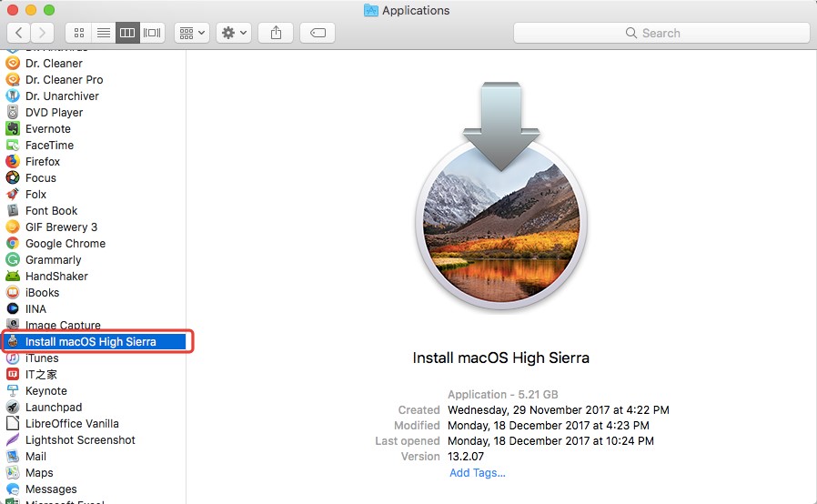
Task: Click the Edit Tags toolbar button
Action: coord(318,33)
